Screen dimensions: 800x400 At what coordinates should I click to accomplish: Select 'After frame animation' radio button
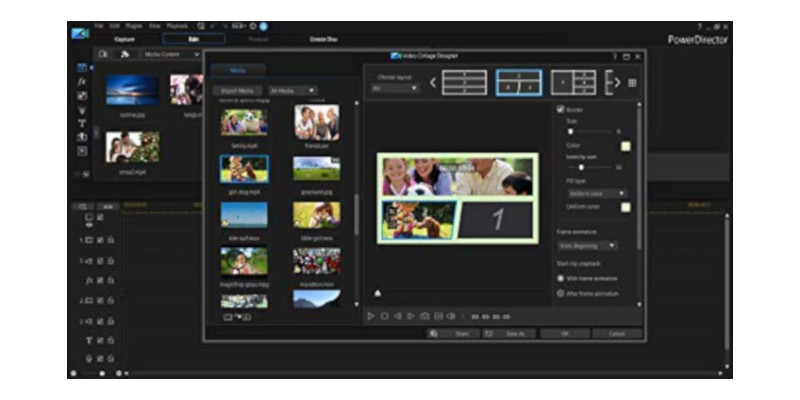coord(560,294)
